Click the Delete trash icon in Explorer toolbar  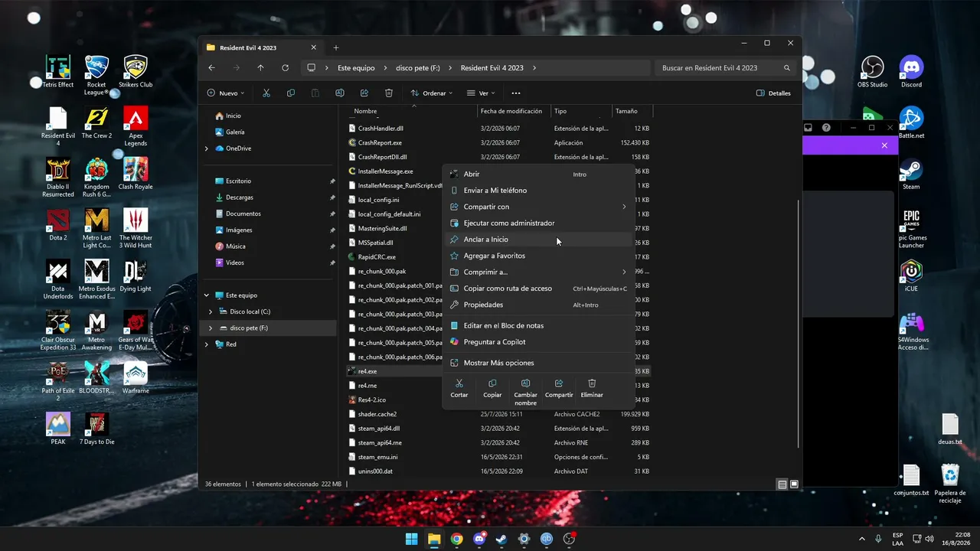tap(389, 93)
